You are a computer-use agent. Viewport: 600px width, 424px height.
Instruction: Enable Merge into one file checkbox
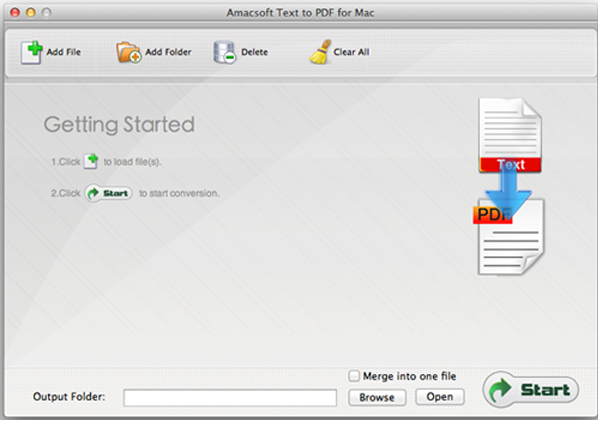coord(354,376)
